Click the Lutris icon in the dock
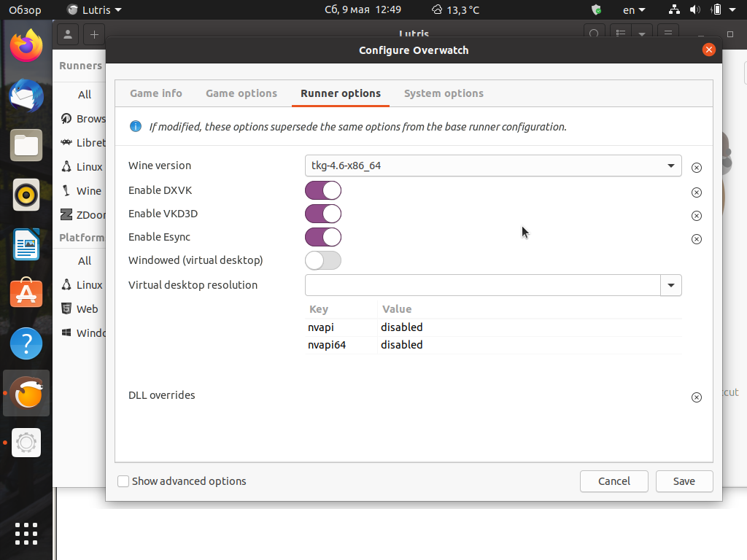Viewport: 747px width, 560px height. coord(26,393)
